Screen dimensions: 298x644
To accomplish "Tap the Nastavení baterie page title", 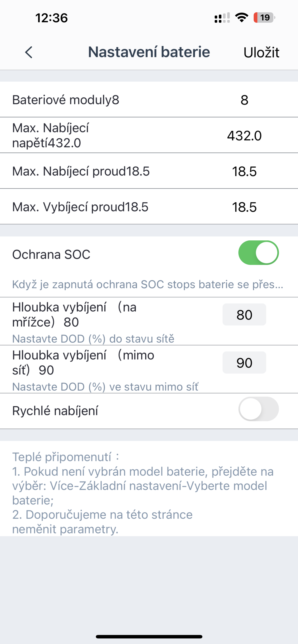I will click(149, 52).
